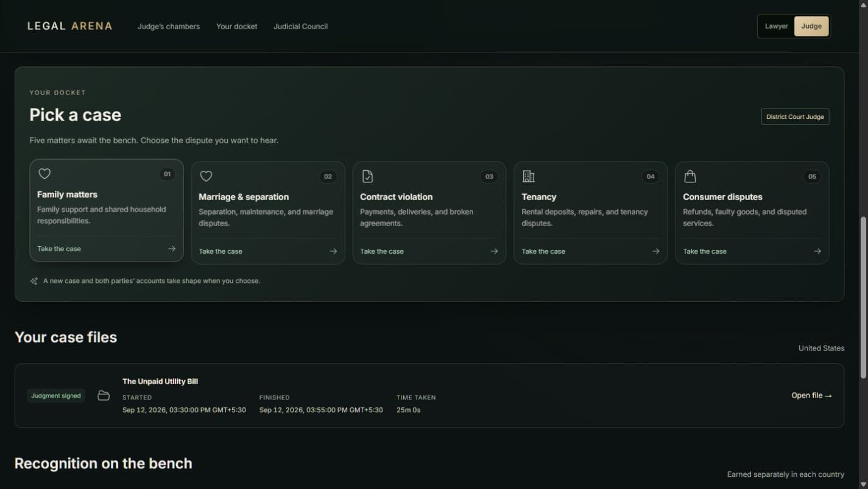The height and width of the screenshot is (489, 868).
Task: Click the Tenancy card title
Action: (x=539, y=197)
